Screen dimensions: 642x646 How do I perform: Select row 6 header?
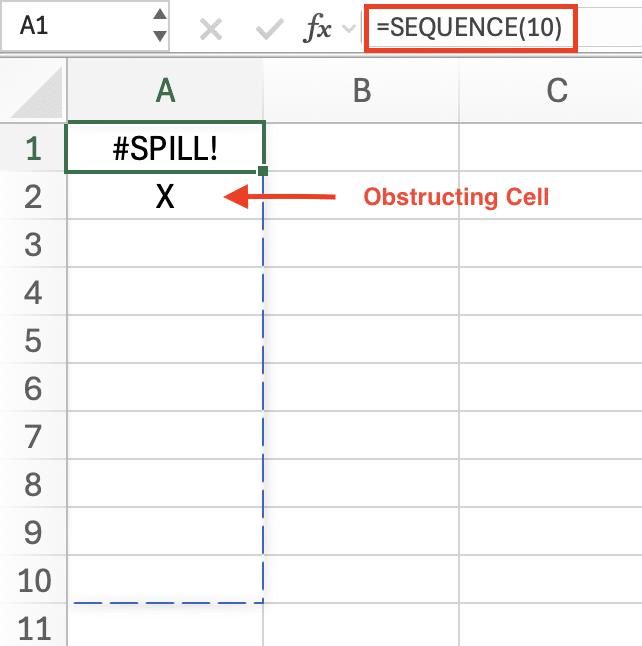tap(33, 387)
